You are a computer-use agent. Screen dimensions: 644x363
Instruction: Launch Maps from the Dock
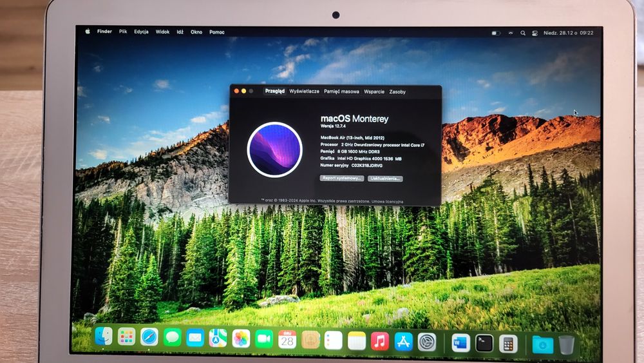pos(218,338)
